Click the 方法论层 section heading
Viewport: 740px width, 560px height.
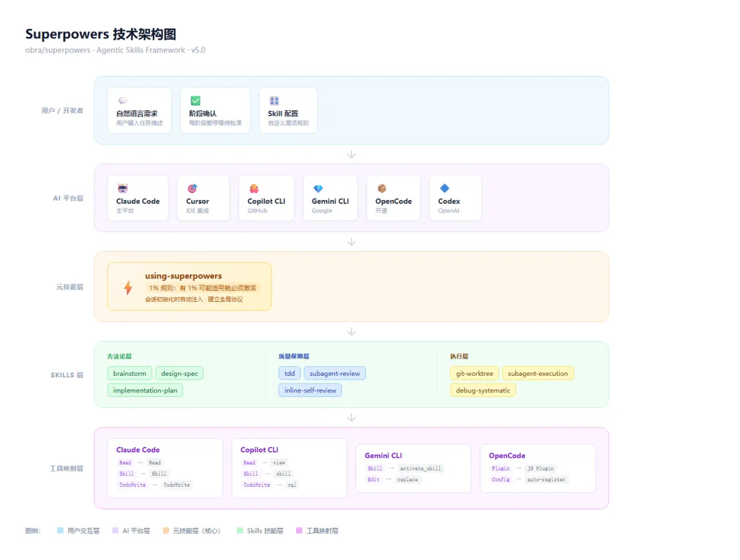pos(119,357)
